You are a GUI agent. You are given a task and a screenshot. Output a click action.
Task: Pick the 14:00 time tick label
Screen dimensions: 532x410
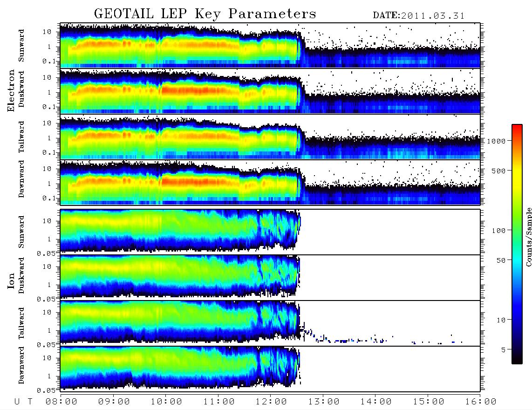(376, 402)
